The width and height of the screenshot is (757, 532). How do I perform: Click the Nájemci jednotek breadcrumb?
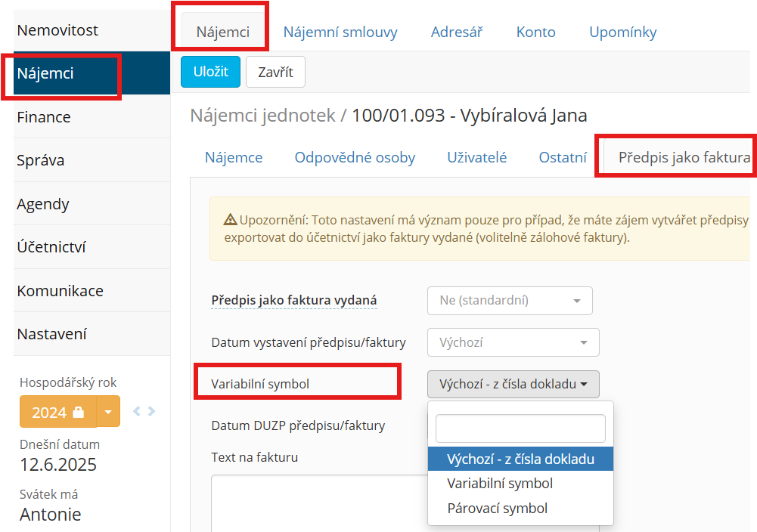coord(262,116)
